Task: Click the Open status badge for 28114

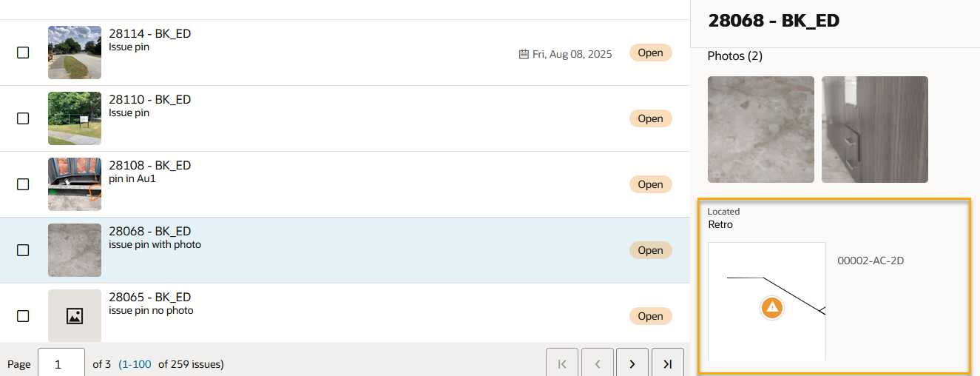Action: click(x=650, y=53)
